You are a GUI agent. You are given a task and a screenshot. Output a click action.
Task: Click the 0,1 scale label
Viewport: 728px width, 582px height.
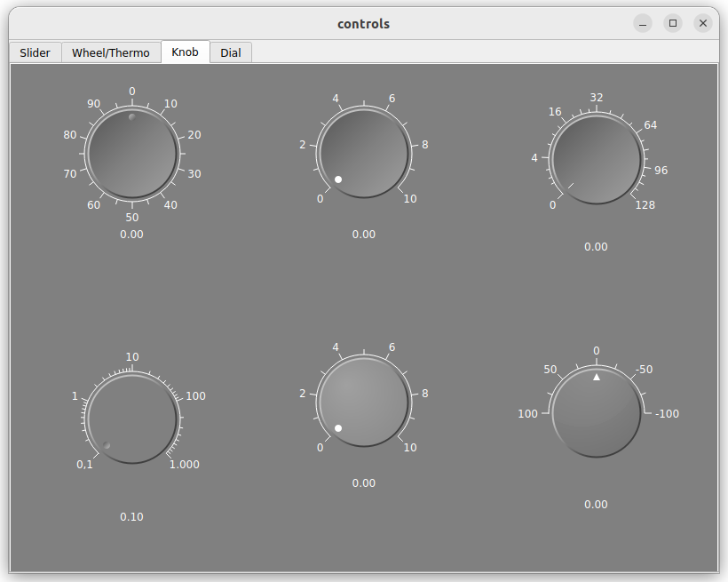84,465
